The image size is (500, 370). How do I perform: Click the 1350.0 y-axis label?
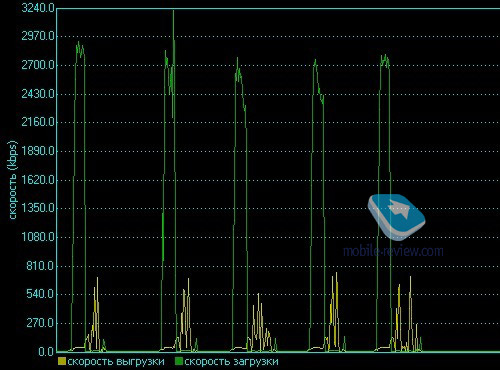click(38, 208)
